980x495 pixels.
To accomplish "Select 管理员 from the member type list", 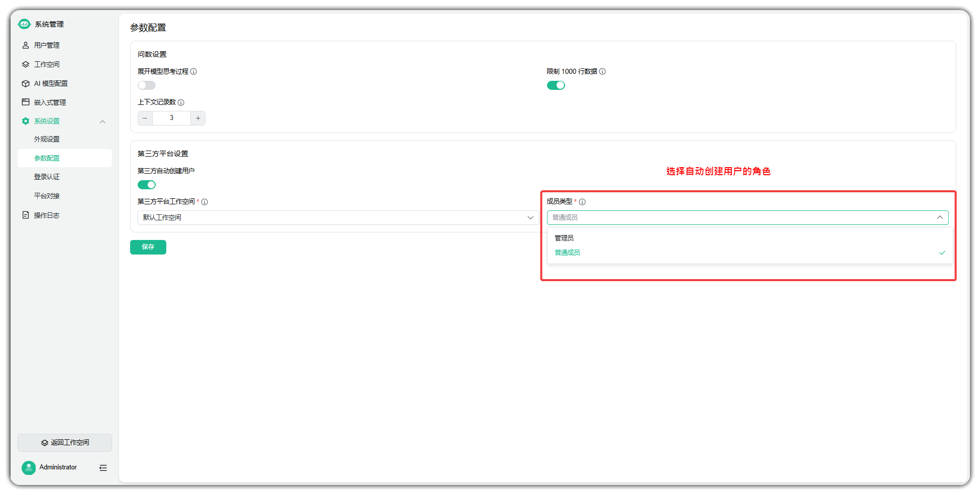I will pos(564,238).
